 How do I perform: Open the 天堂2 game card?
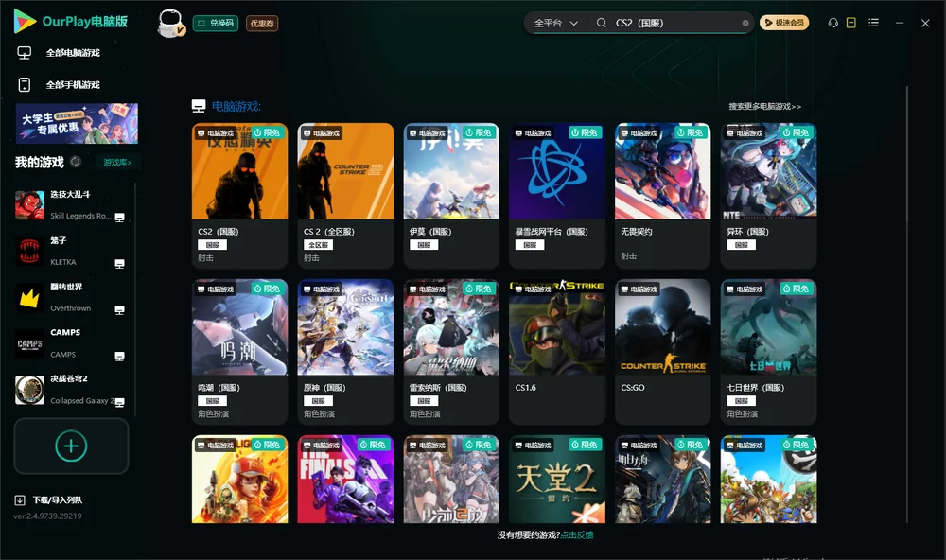pyautogui.click(x=557, y=480)
